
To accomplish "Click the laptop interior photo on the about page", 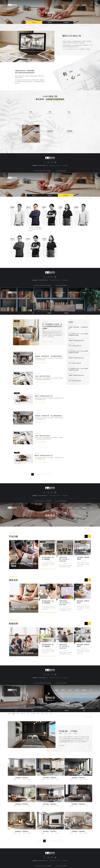I will (27, 47).
